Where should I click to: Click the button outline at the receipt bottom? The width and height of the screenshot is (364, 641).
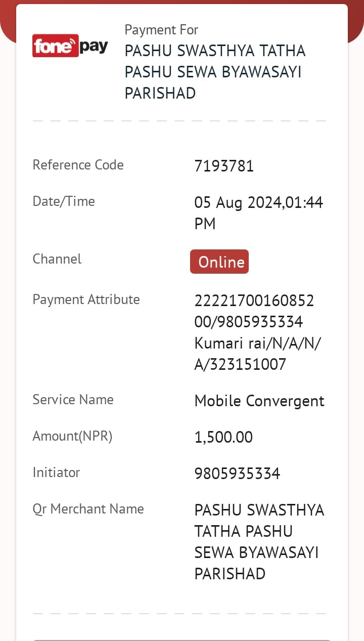pos(182,639)
